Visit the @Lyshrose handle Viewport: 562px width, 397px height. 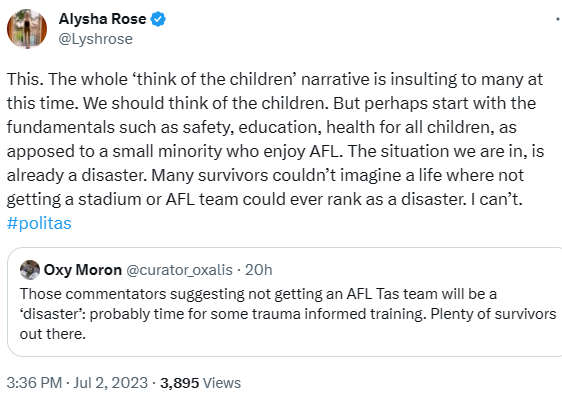point(95,39)
